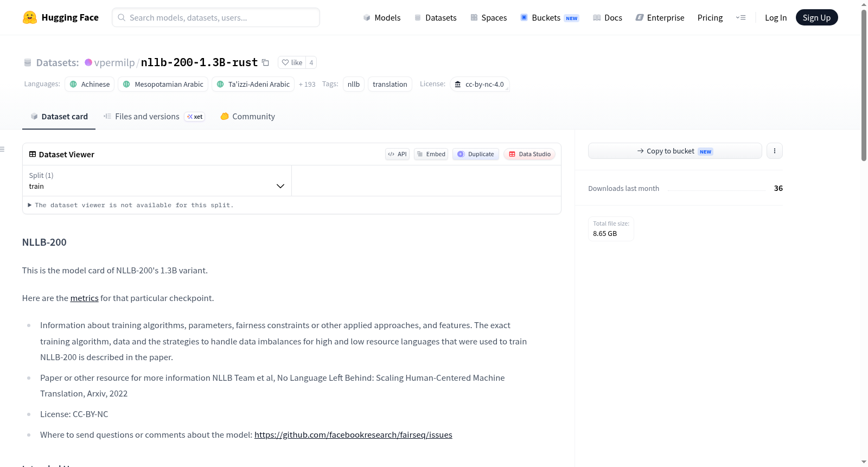Click the Sign Up button

tap(816, 17)
